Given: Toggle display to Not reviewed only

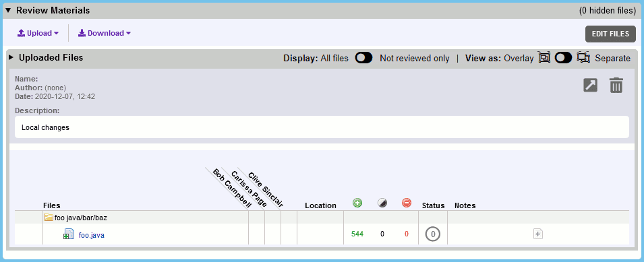Looking at the screenshot, I should [x=364, y=58].
